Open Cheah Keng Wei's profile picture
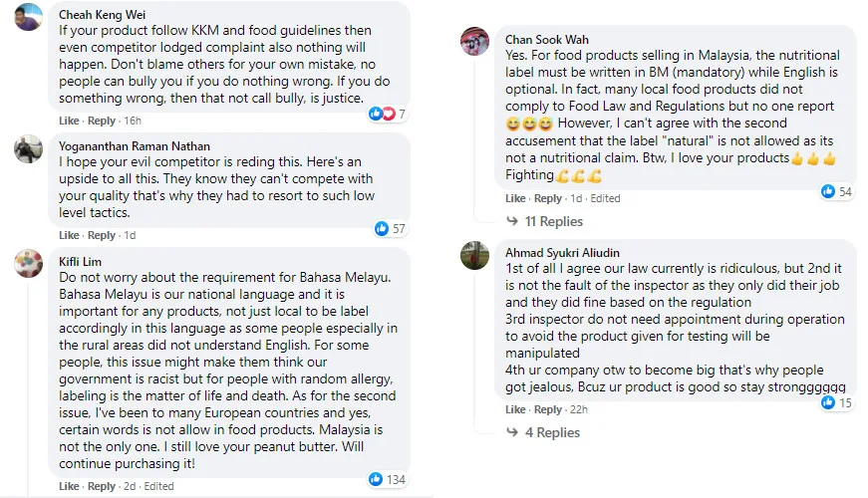The width and height of the screenshot is (868, 498). click(29, 17)
